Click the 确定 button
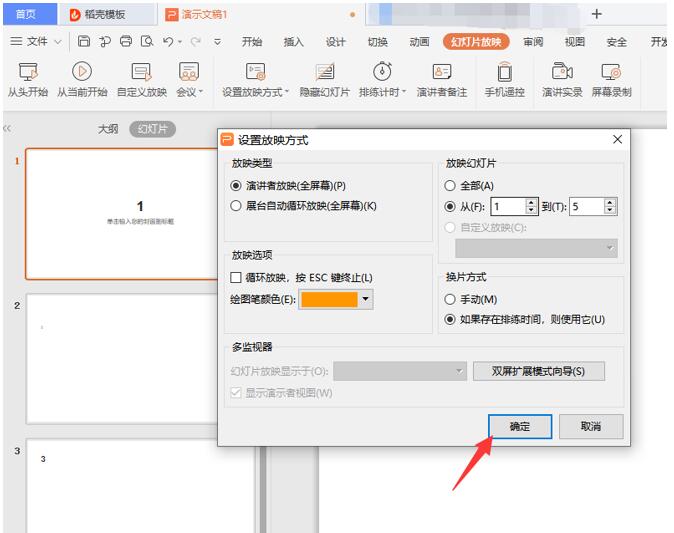 point(520,426)
